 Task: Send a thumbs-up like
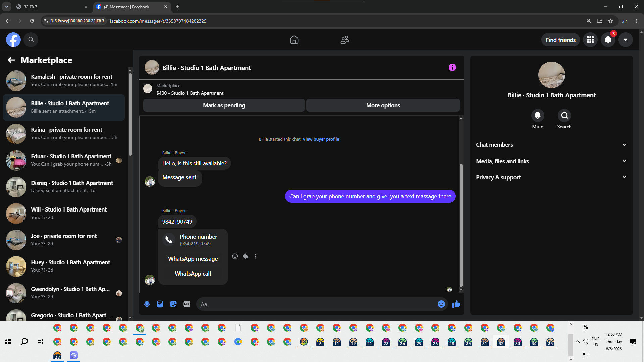point(456,304)
